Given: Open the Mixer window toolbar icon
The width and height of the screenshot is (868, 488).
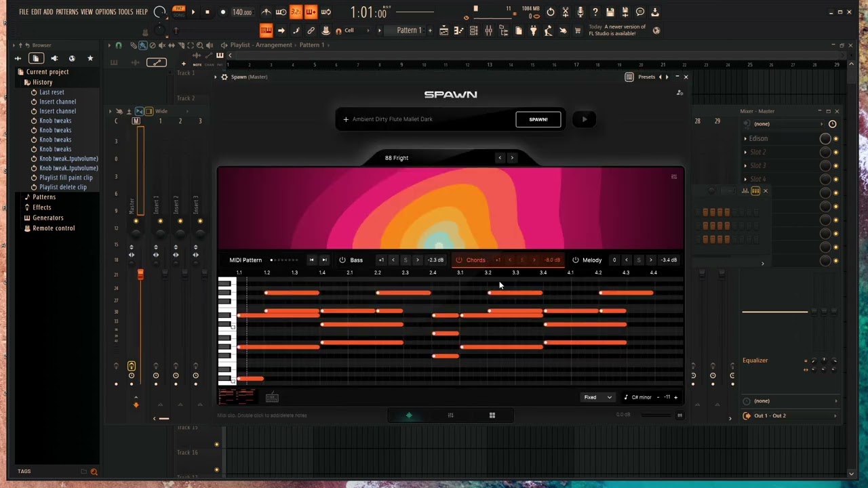Looking at the screenshot, I should (x=488, y=30).
